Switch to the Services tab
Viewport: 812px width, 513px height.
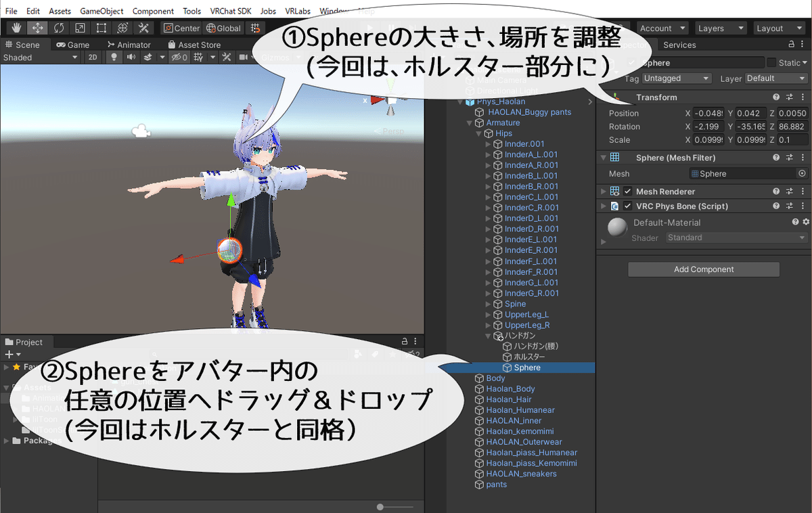[679, 45]
